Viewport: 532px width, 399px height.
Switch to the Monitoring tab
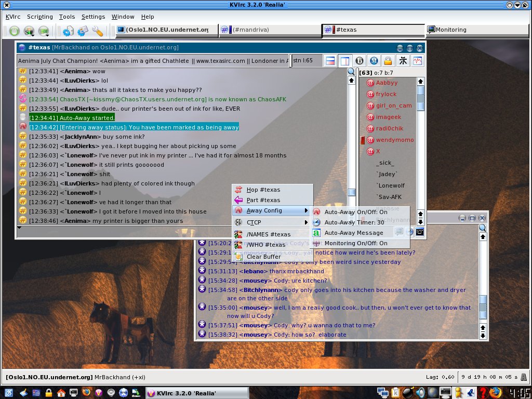[x=476, y=30]
